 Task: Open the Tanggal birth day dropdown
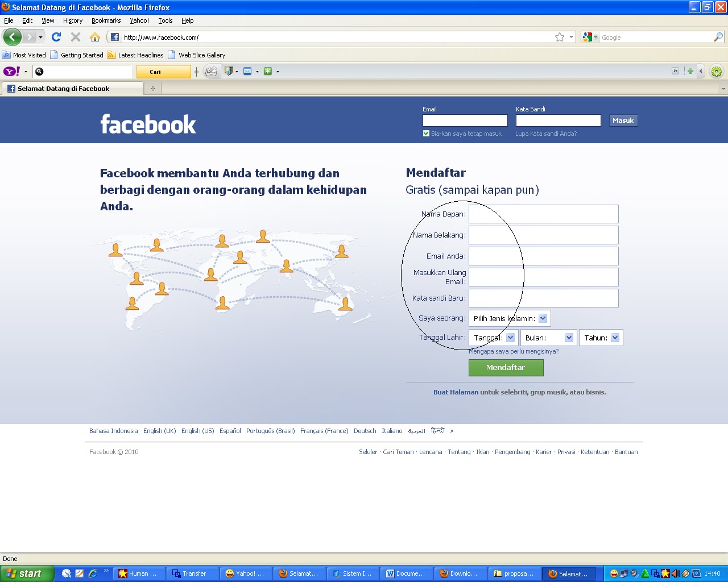point(493,338)
